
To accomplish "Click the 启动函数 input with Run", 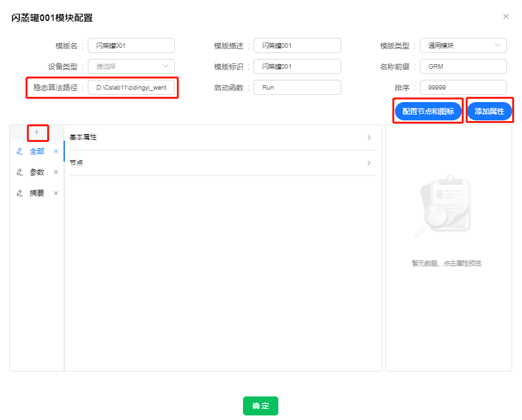I will click(x=297, y=87).
